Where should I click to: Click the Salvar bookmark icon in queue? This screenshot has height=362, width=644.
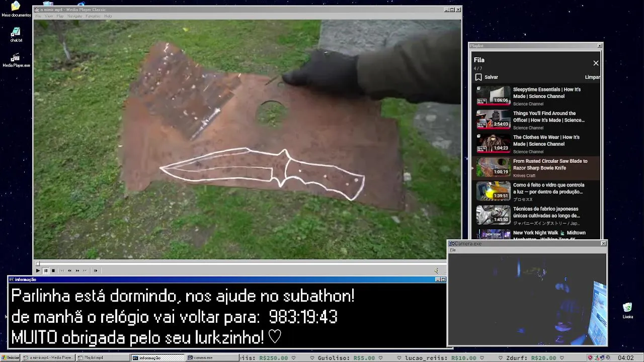point(478,77)
